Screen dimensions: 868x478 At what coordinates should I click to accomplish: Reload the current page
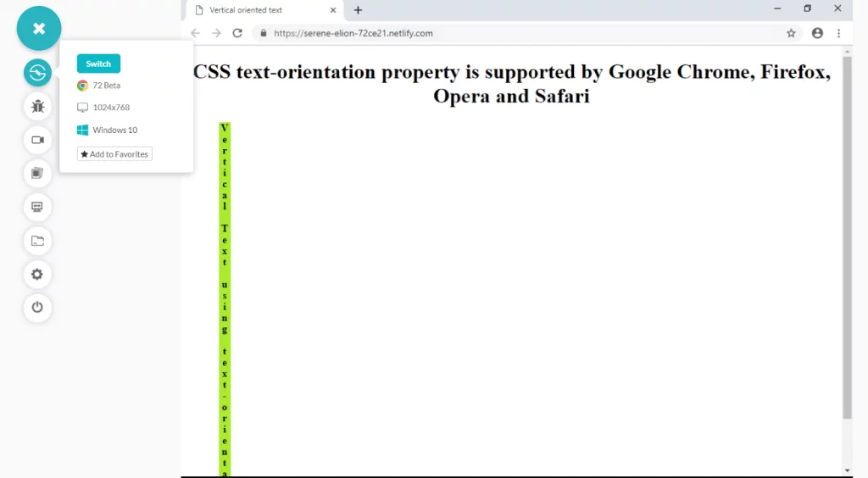(237, 33)
